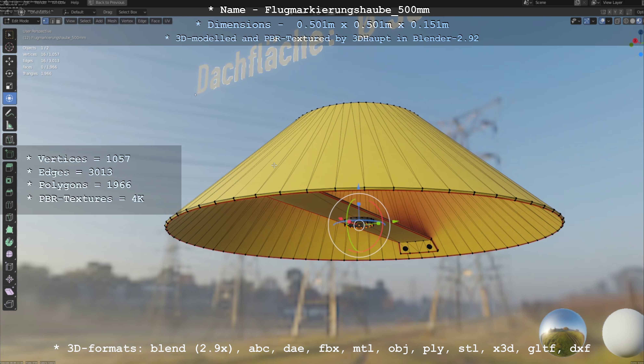This screenshot has width=644, height=364.
Task: Open Orientation Default dropdown
Action: tap(79, 12)
